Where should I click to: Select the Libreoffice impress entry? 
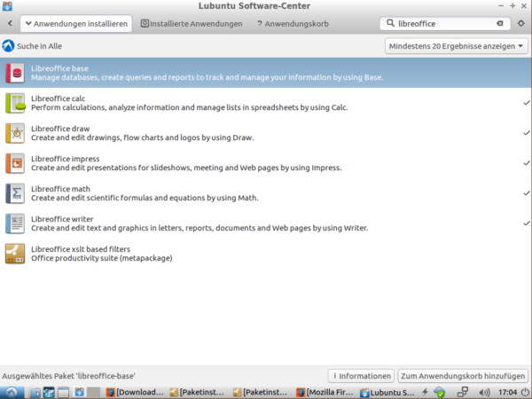(x=266, y=163)
